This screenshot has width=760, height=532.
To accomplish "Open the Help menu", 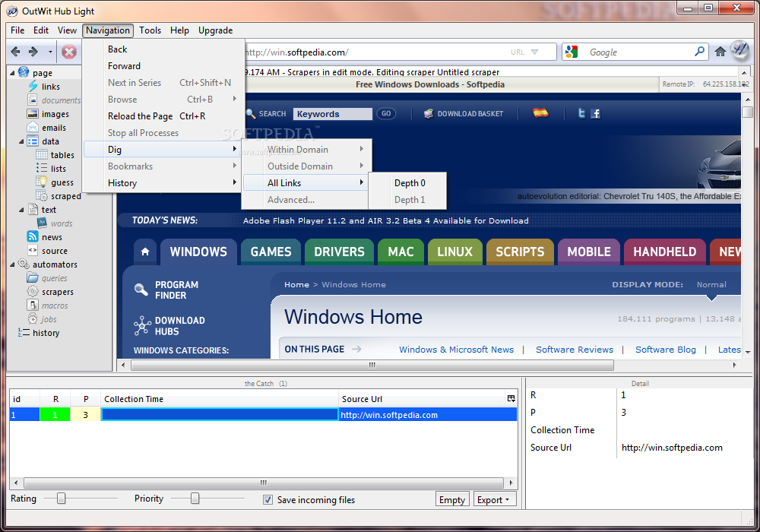I will click(179, 30).
